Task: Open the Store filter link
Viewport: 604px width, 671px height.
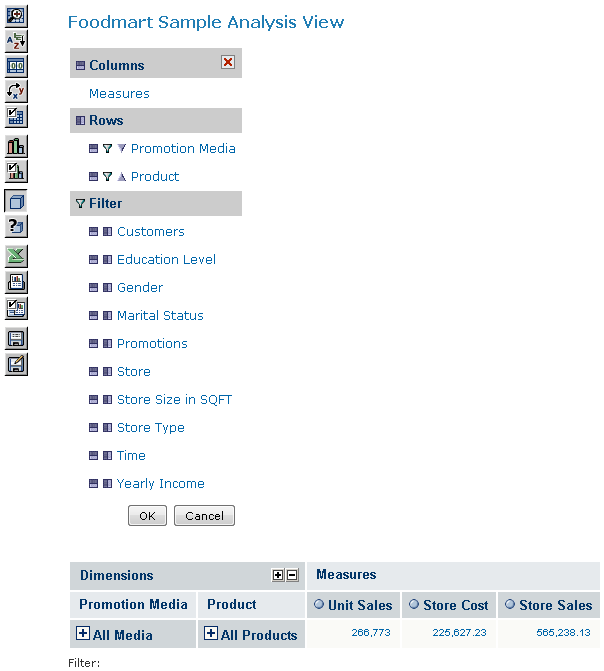Action: point(134,371)
